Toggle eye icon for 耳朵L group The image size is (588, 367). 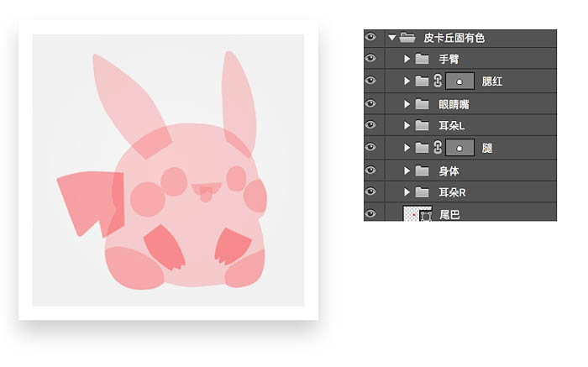coord(370,125)
